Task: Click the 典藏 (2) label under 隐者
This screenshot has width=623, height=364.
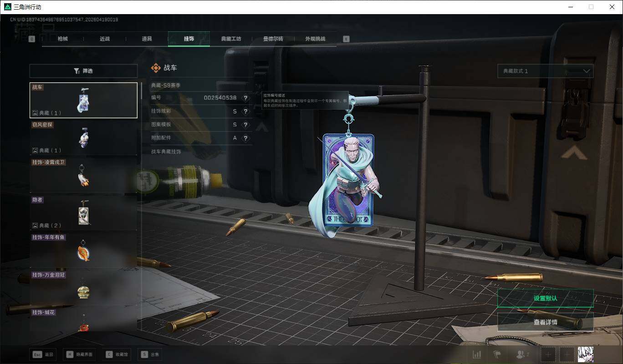Action: pos(47,225)
